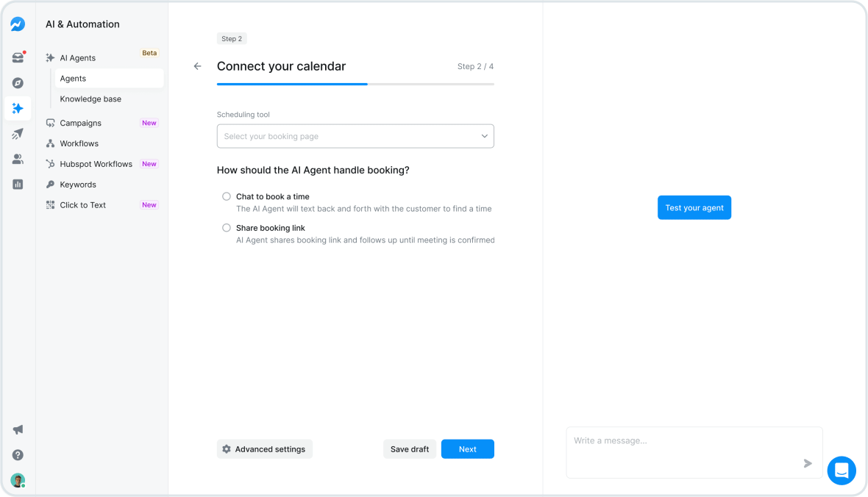
Task: Save draft of the agent setup
Action: pos(409,448)
